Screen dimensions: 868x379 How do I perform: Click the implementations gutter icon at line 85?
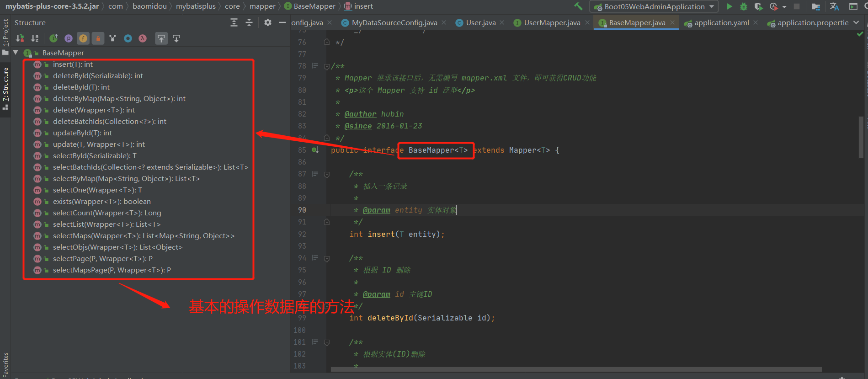(x=315, y=150)
